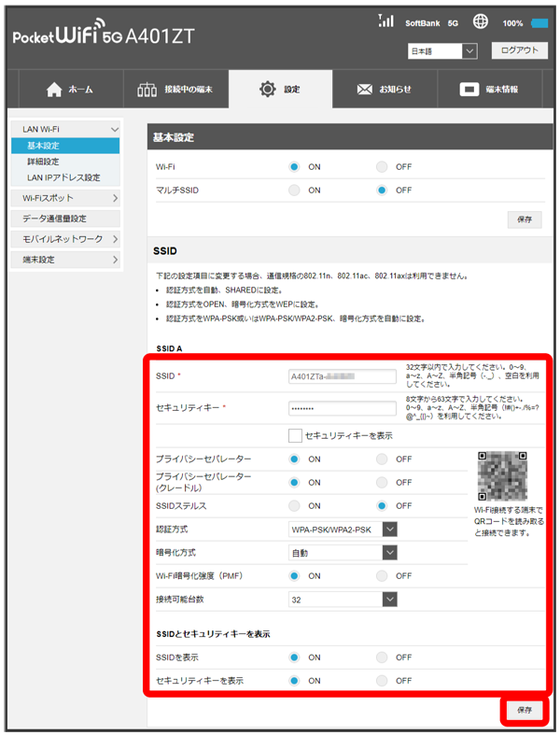
Task: Click the signal strength icon
Action: pos(385,21)
